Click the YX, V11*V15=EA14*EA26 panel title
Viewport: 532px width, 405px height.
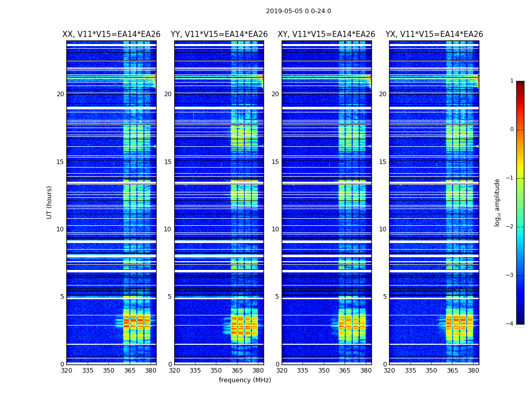tap(434, 34)
